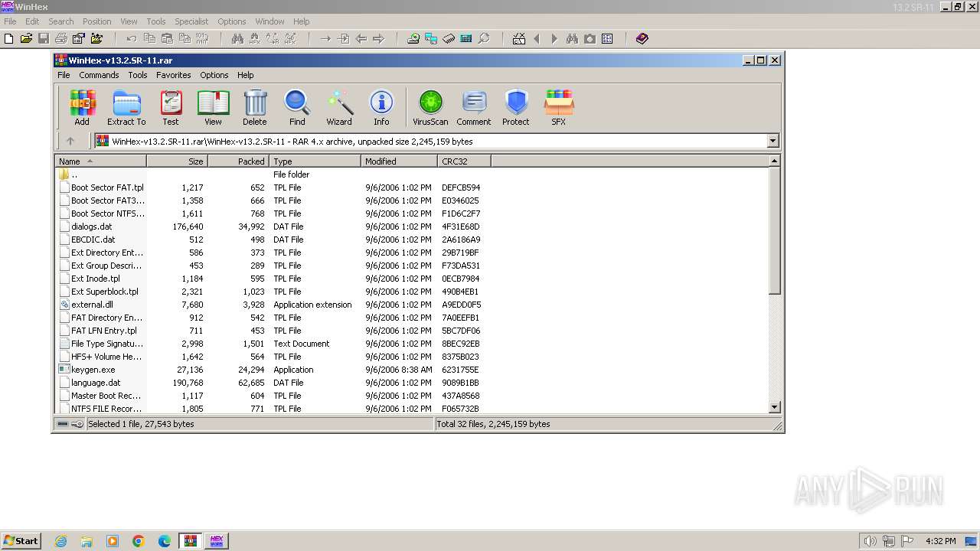The width and height of the screenshot is (980, 551).
Task: Open WinRAR File menu
Action: 64,75
